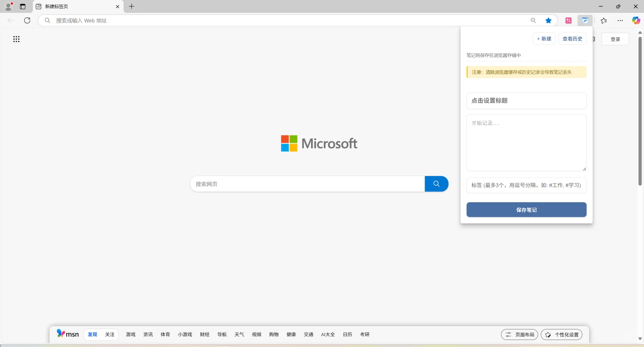Open a new tab with plus button
Screen dimensions: 644x347
132,6
